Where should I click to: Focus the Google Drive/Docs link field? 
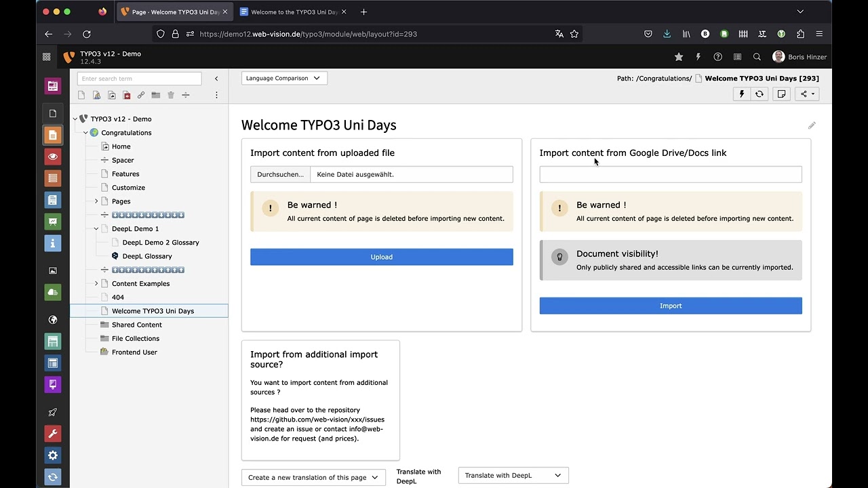tap(671, 174)
